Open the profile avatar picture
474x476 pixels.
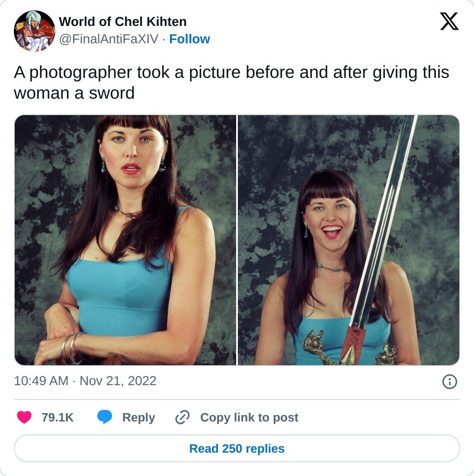(x=35, y=31)
